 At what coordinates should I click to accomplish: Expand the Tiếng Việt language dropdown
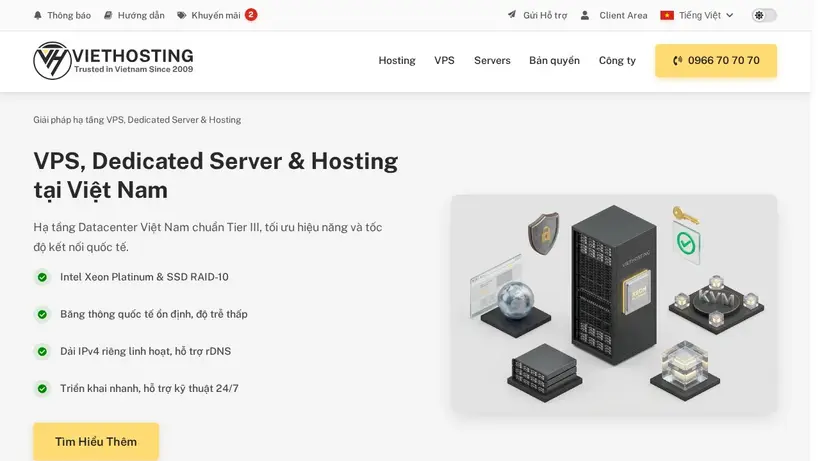[697, 16]
